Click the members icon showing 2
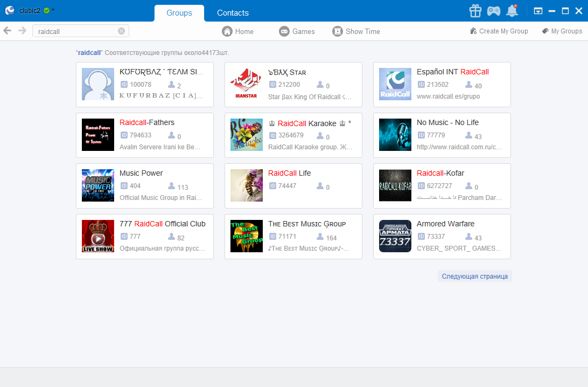The height and width of the screenshot is (387, 588). coord(171,85)
